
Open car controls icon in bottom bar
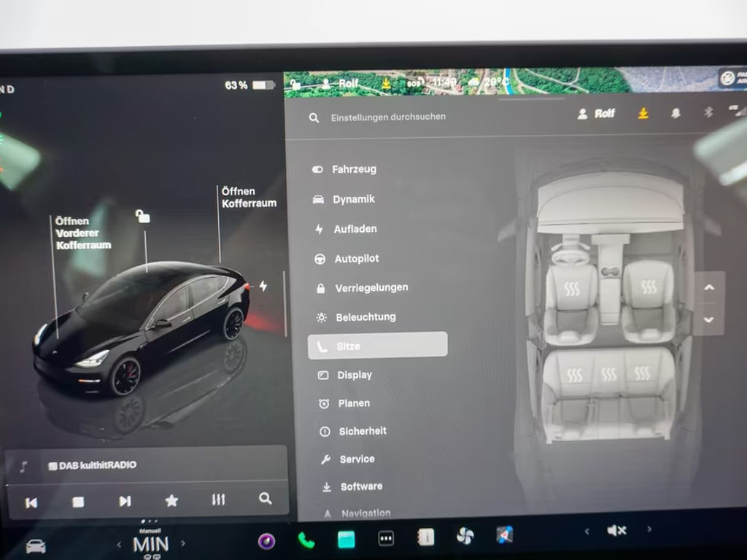36,545
